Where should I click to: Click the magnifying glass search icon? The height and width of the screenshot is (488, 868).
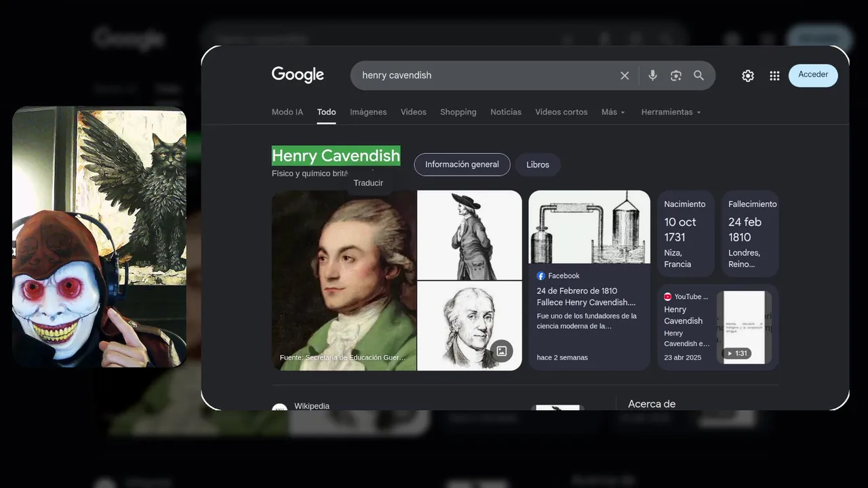pos(698,75)
